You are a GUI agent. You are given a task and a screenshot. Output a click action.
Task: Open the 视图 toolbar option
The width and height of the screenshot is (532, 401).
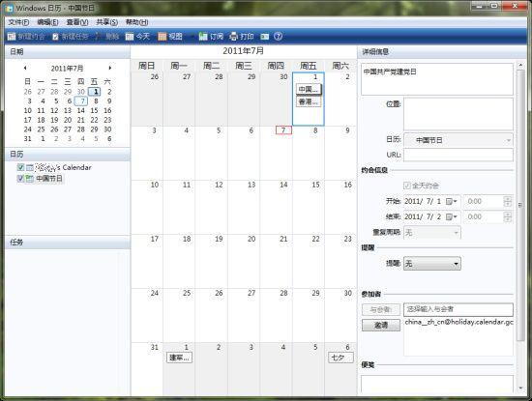point(170,37)
